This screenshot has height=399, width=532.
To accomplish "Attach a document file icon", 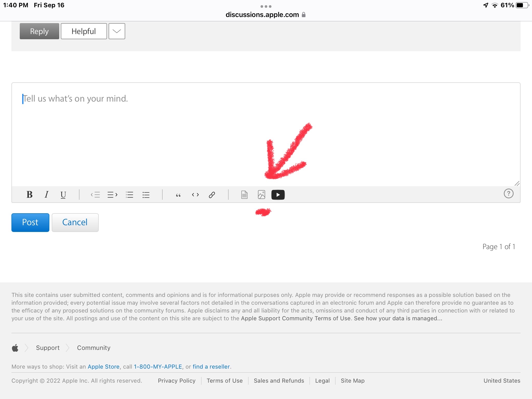I will (x=244, y=195).
